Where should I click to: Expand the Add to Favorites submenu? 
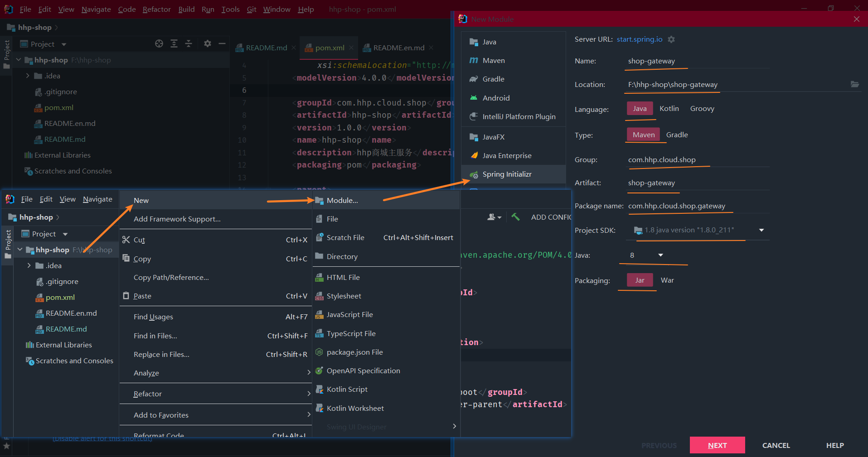coord(215,415)
